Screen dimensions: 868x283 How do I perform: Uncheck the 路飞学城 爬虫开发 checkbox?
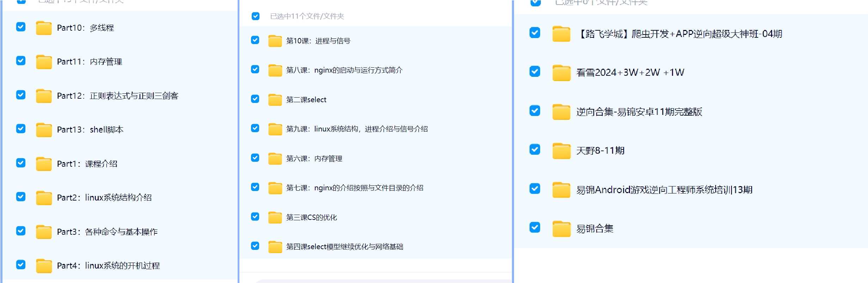coord(535,33)
